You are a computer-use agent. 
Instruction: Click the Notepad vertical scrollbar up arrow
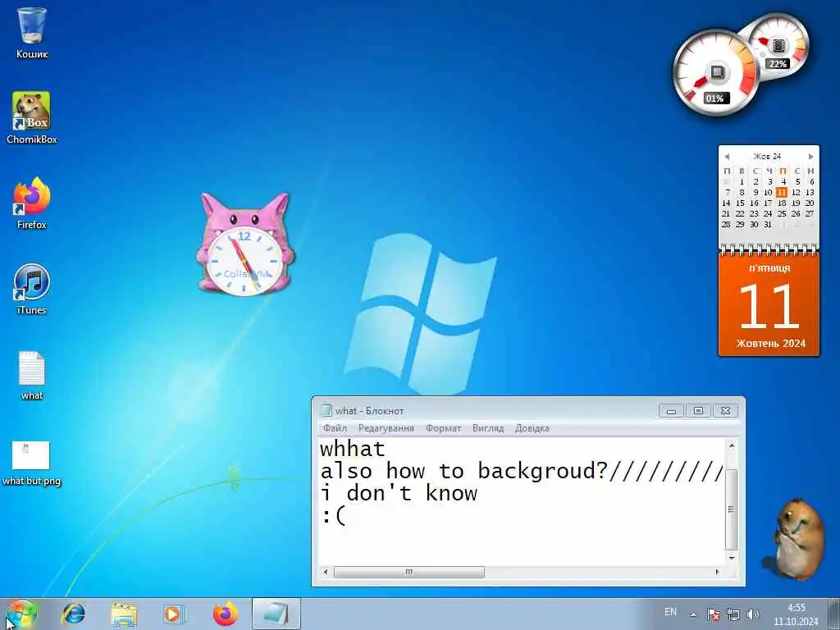731,445
